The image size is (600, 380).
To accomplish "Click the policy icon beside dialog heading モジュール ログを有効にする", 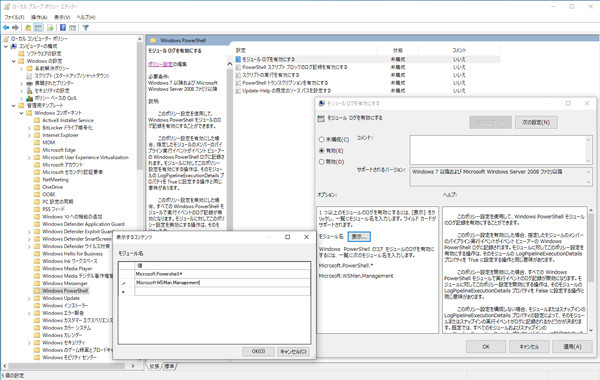I will (x=321, y=118).
